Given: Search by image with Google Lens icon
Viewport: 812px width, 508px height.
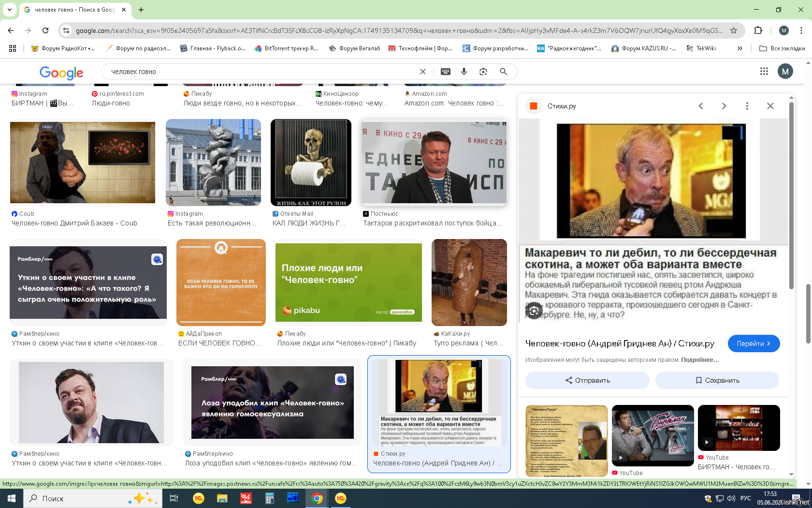Looking at the screenshot, I should point(483,72).
